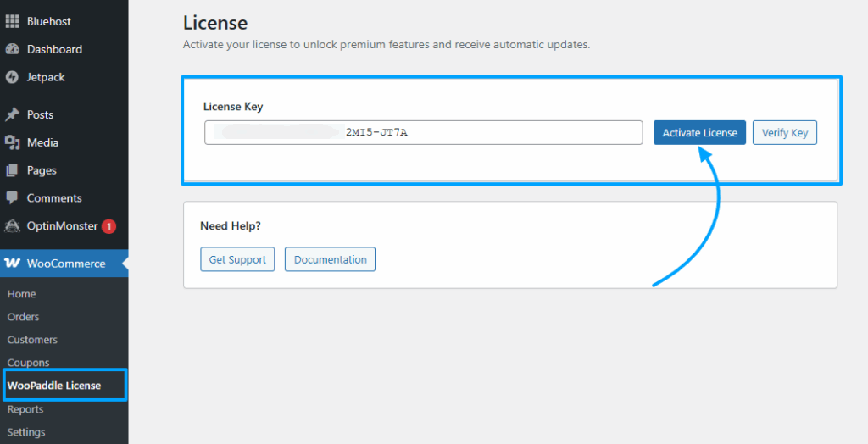Click the Pages icon in sidebar
The width and height of the screenshot is (868, 444).
[x=12, y=170]
